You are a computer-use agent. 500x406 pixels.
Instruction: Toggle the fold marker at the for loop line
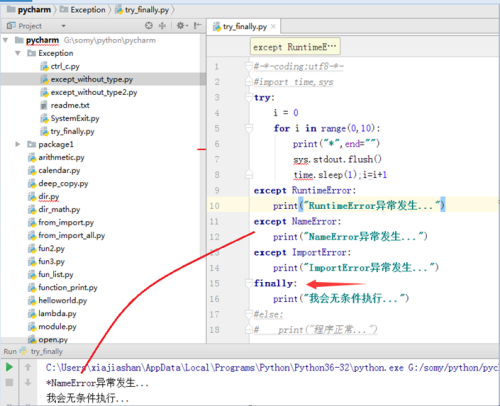249,128
